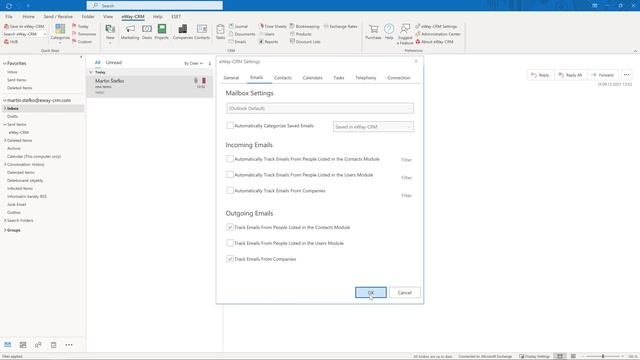Open the Documents module
The height and width of the screenshot is (360, 640).
(242, 34)
